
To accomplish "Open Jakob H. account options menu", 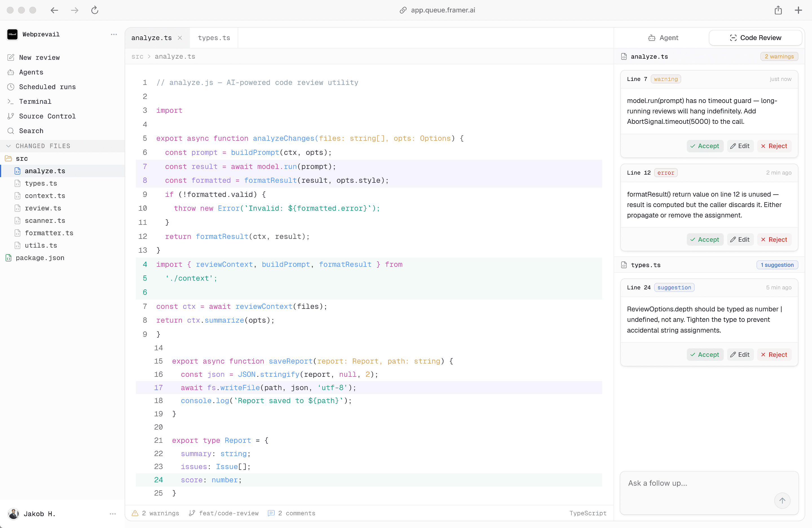I will (x=113, y=514).
